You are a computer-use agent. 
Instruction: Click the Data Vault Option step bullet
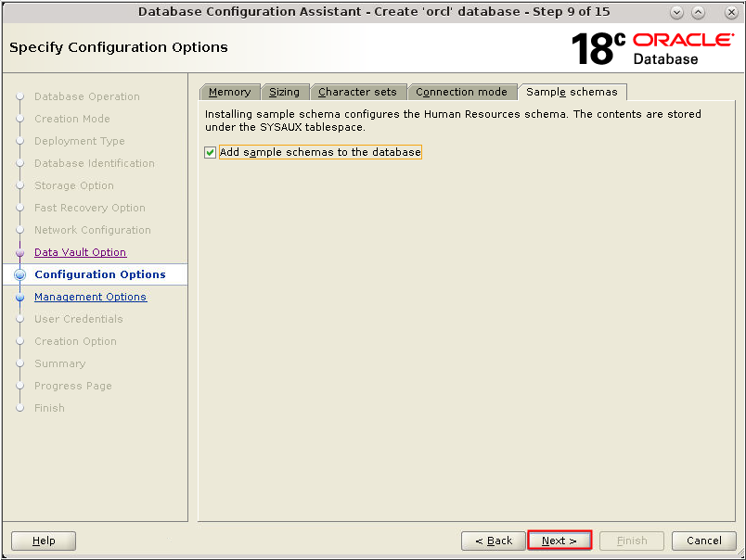pyautogui.click(x=20, y=252)
